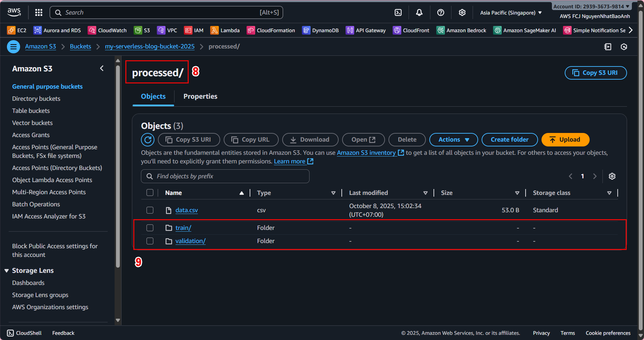Check the train/ folder checkbox
The height and width of the screenshot is (340, 644).
click(x=150, y=228)
